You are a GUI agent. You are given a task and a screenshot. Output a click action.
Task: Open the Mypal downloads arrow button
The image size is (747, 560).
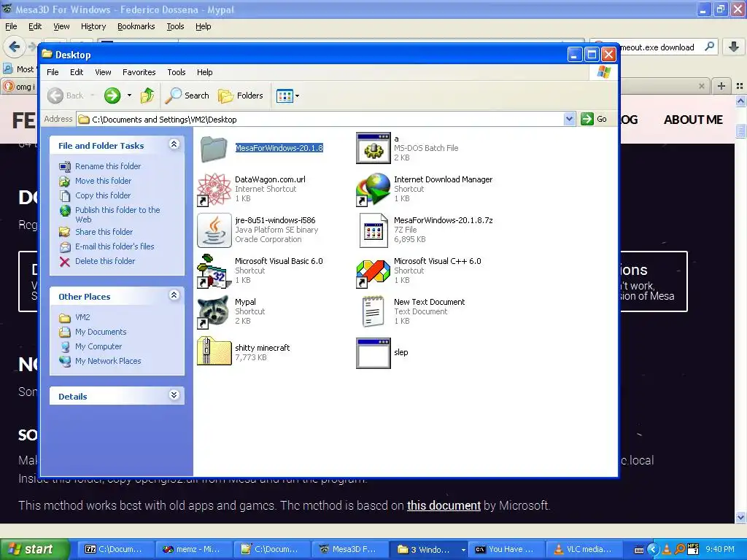click(x=734, y=47)
